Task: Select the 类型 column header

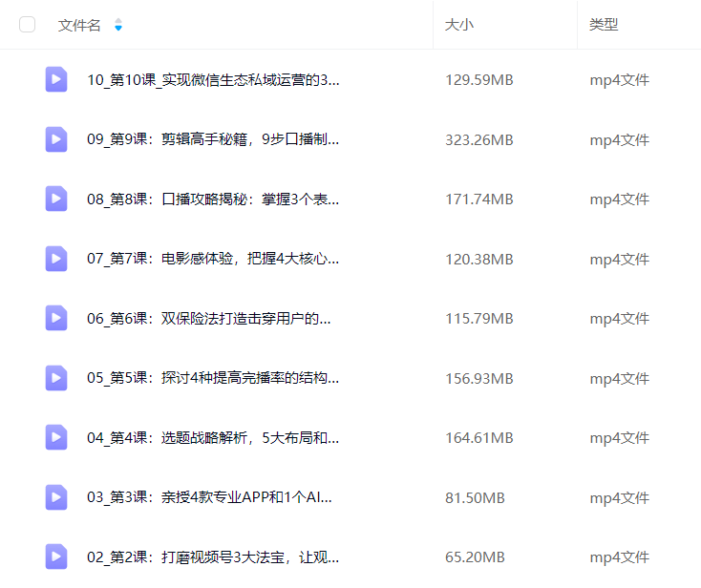Action: (x=604, y=25)
